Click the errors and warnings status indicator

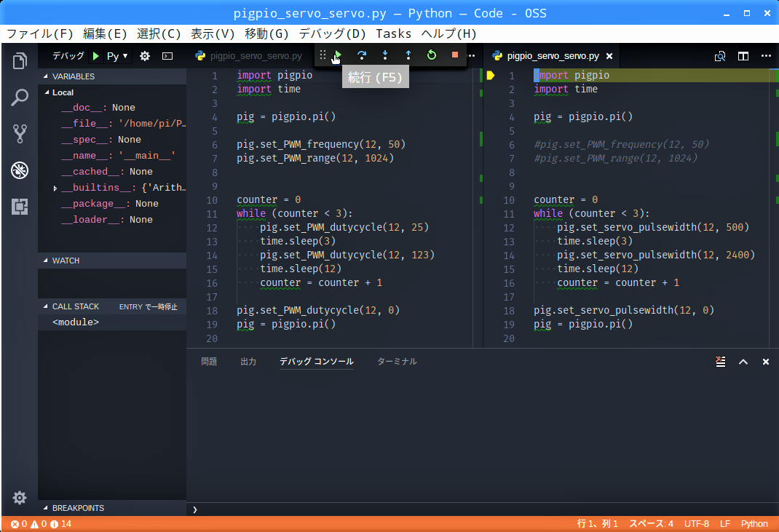pyautogui.click(x=41, y=524)
